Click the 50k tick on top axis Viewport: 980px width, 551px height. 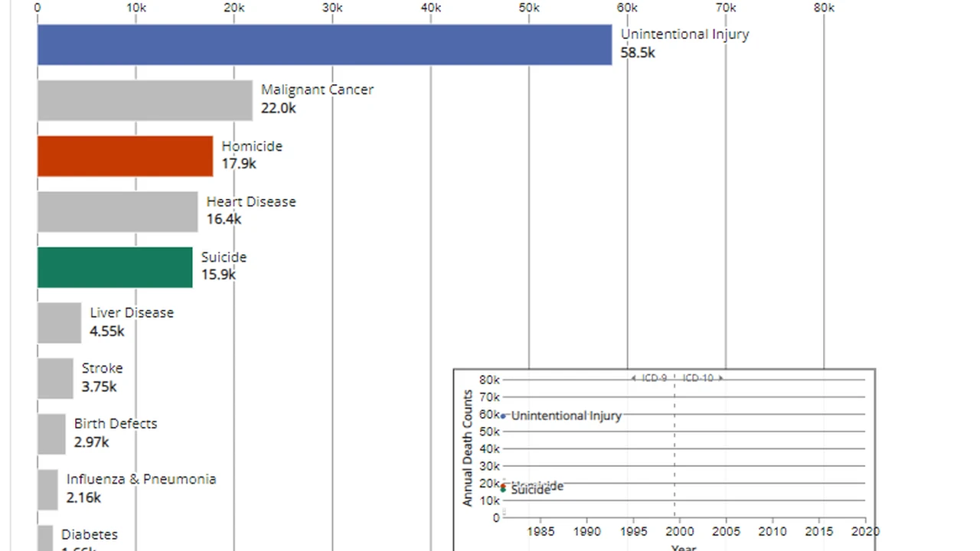point(529,8)
